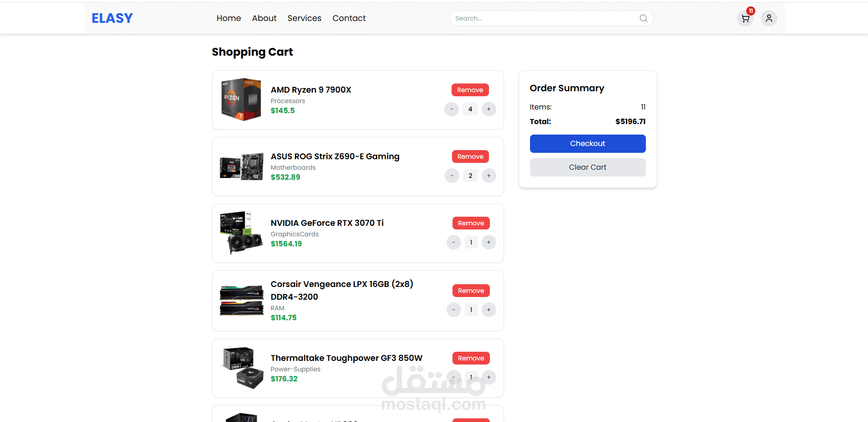Open the About navigation link
This screenshot has height=422, width=868.
click(265, 18)
